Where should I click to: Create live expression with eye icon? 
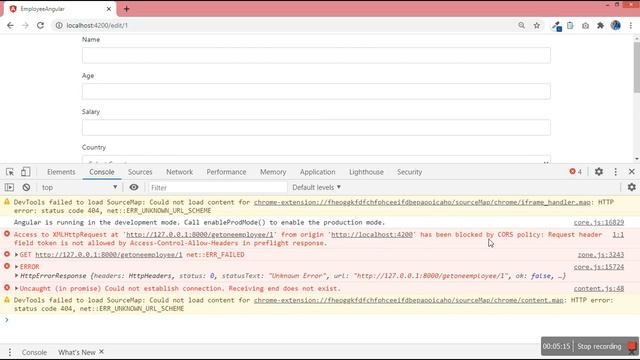[x=134, y=187]
